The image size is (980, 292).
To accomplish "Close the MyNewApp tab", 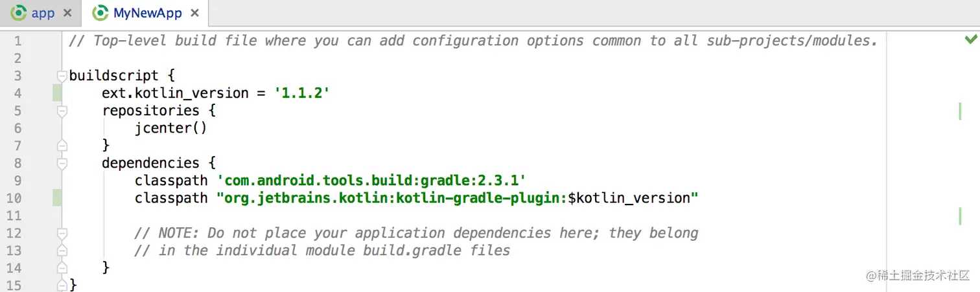I will tap(195, 13).
